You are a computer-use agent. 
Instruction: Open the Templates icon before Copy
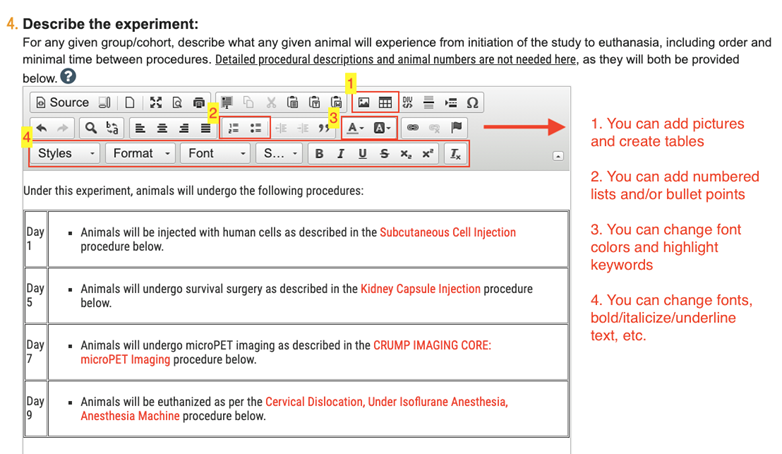coord(227,102)
